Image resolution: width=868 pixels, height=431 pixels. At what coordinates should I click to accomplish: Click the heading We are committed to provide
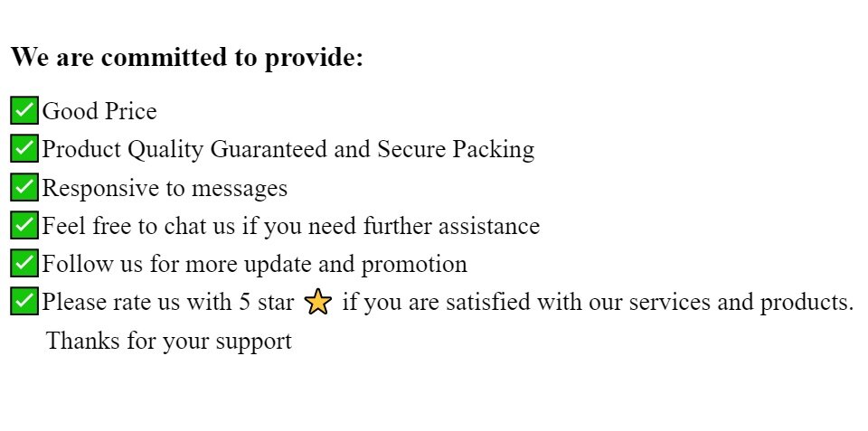[187, 57]
